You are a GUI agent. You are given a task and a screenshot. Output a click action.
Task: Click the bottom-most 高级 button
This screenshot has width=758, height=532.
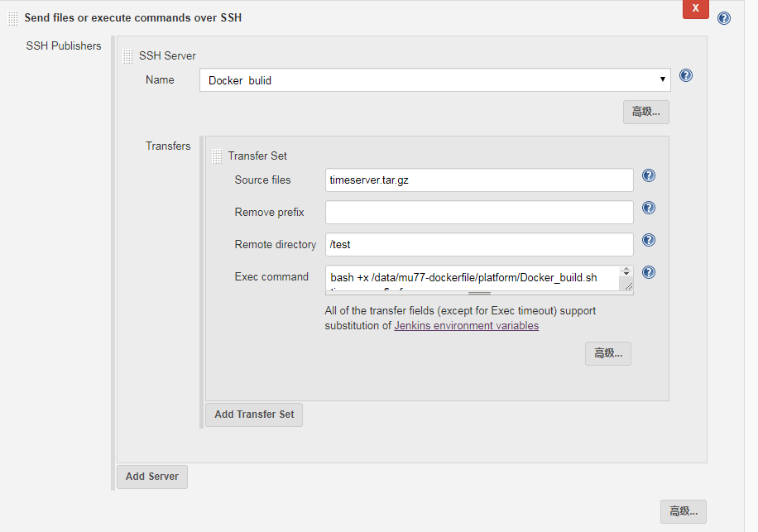(683, 511)
